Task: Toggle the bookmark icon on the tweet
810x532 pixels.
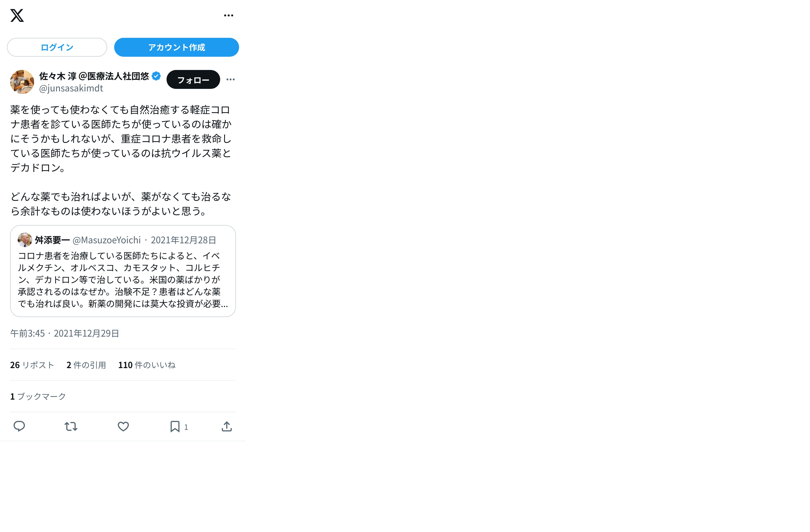Action: 175,426
